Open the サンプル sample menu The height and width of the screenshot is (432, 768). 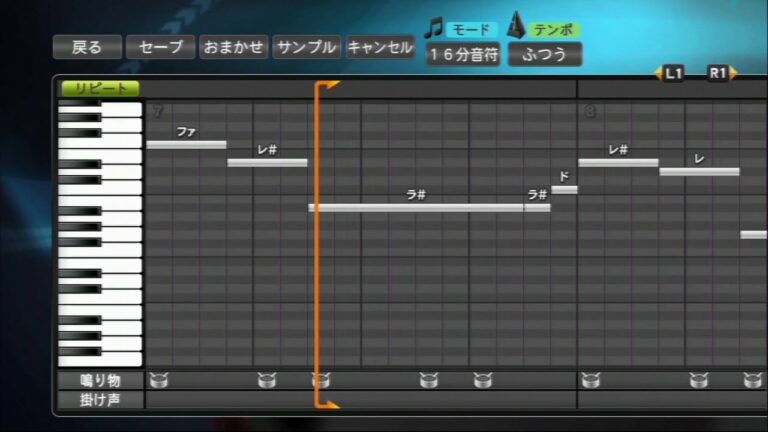[x=307, y=47]
